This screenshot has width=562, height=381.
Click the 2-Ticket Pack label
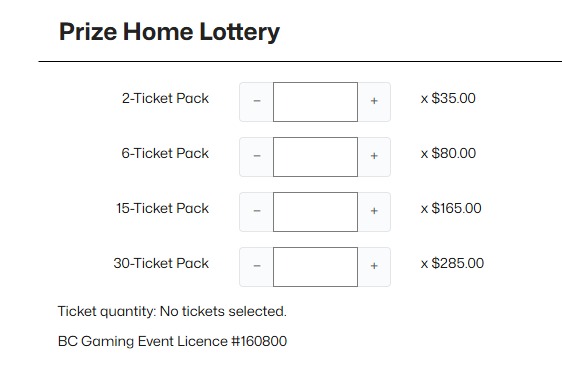165,98
